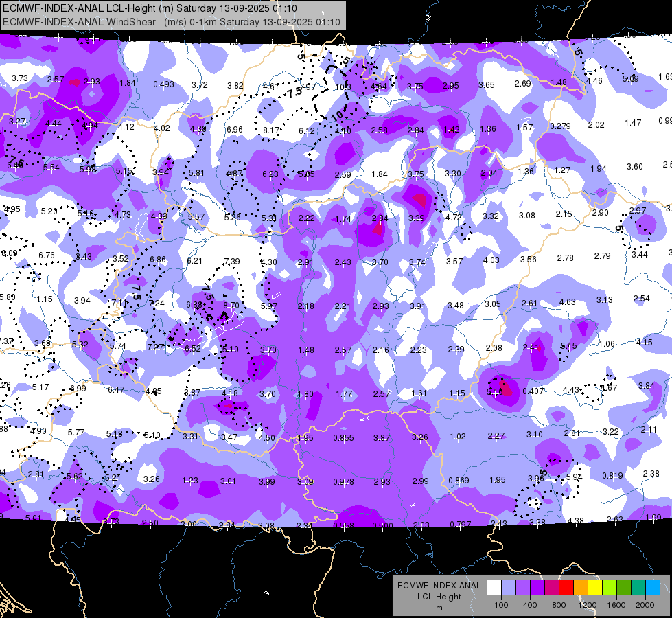
Task: Click the magenta legend swatch
Action: click(x=552, y=588)
